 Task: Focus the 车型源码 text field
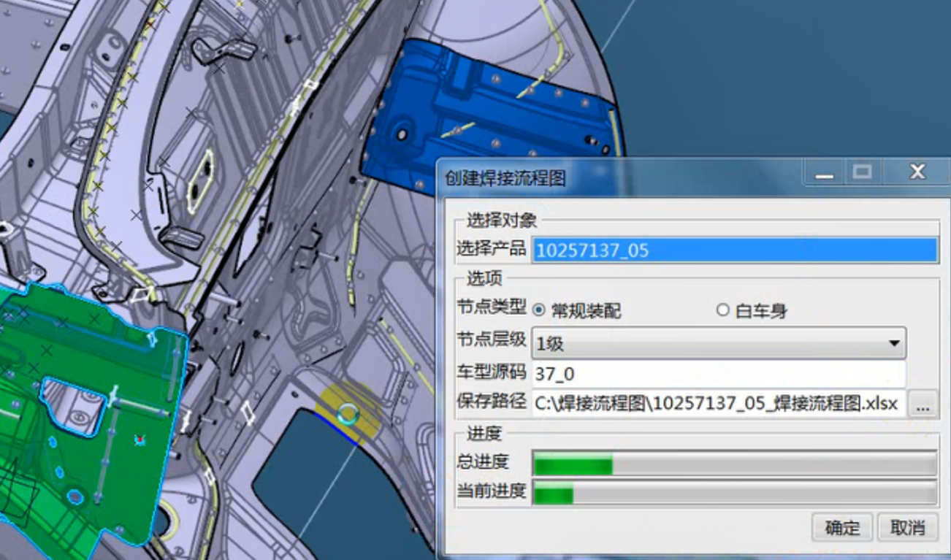[719, 375]
